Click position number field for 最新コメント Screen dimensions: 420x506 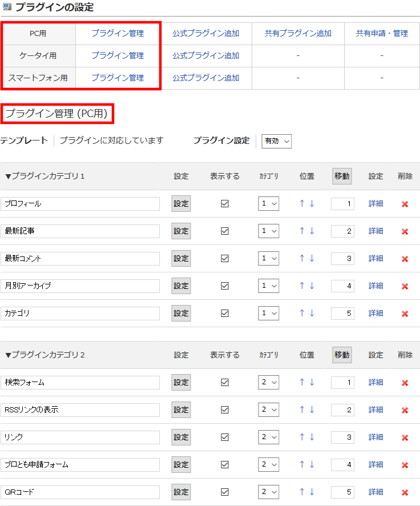click(x=342, y=259)
